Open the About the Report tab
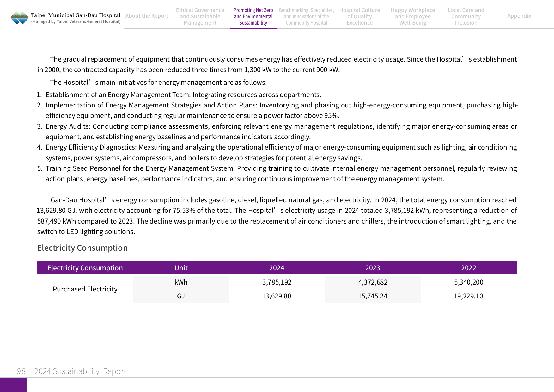This screenshot has height=392, width=554. tap(147, 16)
